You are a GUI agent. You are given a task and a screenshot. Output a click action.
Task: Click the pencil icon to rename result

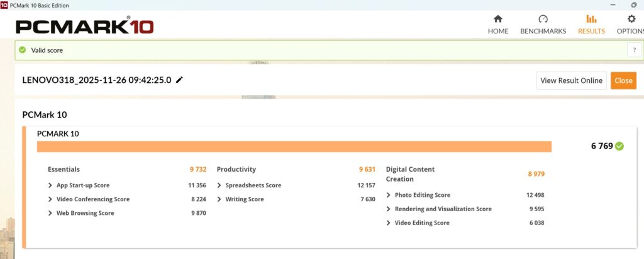180,80
